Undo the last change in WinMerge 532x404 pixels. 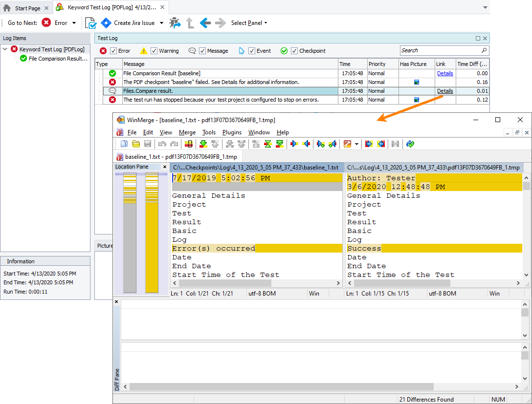point(162,144)
